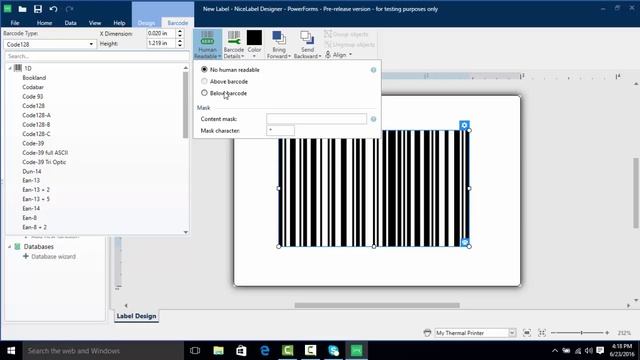640x360 pixels.
Task: Click the Open folder icon in title bar
Action: (x=22, y=9)
